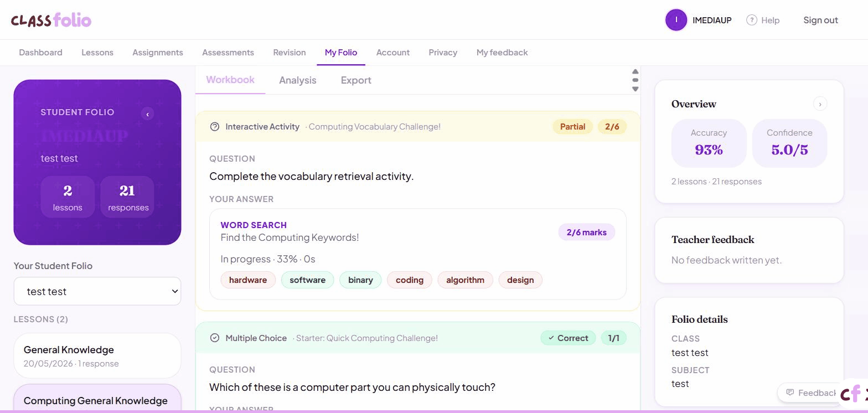Click the 2 lessons stat box
The image size is (868, 413).
[68, 197]
